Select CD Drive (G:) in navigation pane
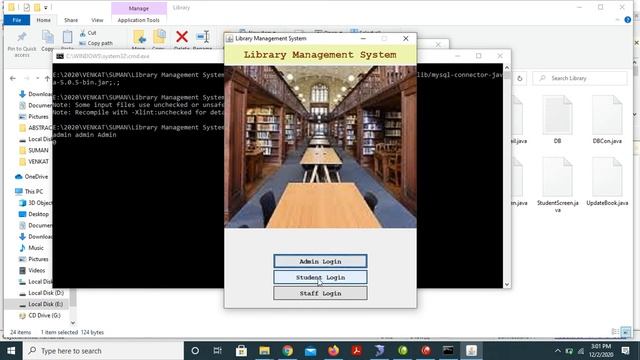Viewport: 640px width, 360px height. (40, 316)
